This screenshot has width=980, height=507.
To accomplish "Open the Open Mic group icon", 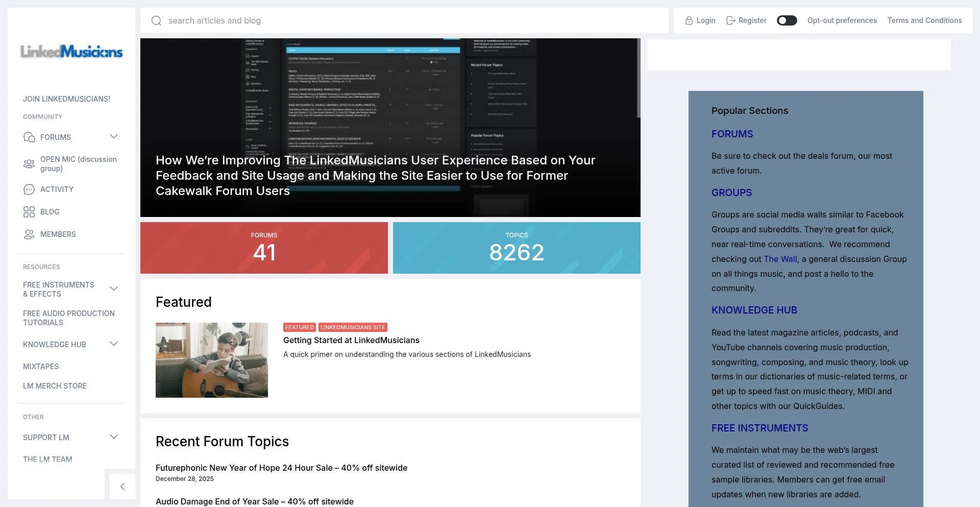I will 29,164.
